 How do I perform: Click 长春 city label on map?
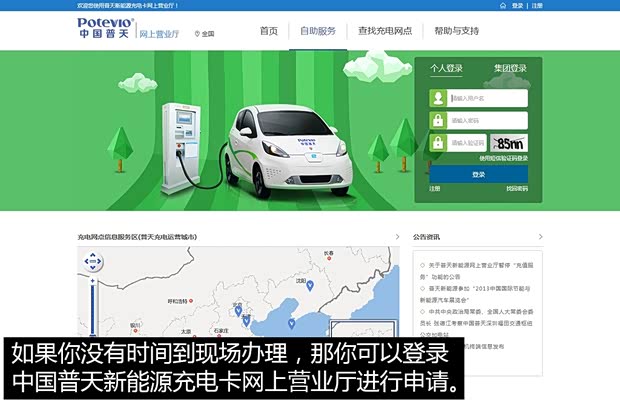pyautogui.click(x=329, y=253)
